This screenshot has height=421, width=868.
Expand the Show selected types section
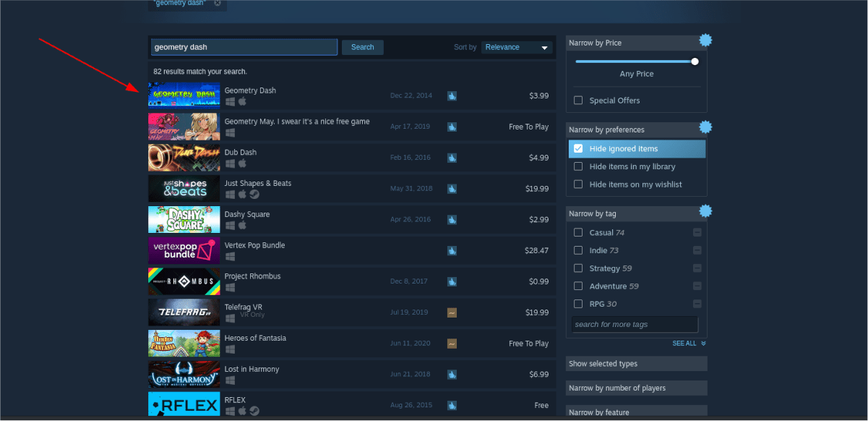[x=637, y=364]
